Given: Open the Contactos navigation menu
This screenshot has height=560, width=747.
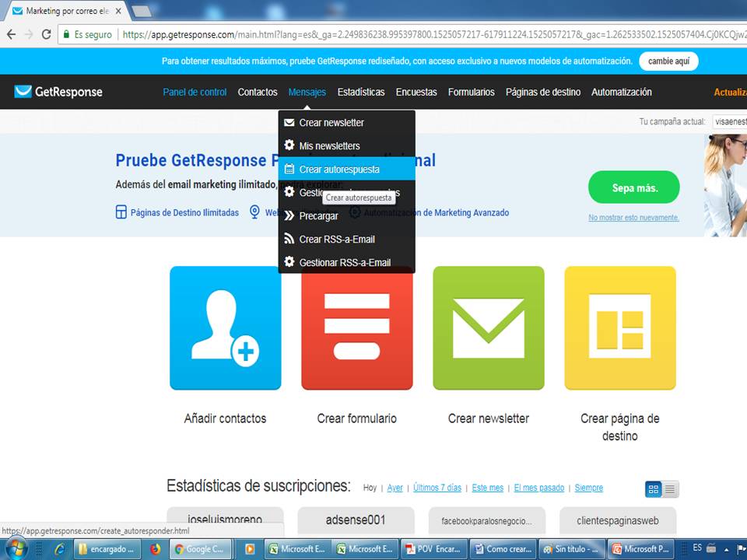Looking at the screenshot, I should click(258, 92).
